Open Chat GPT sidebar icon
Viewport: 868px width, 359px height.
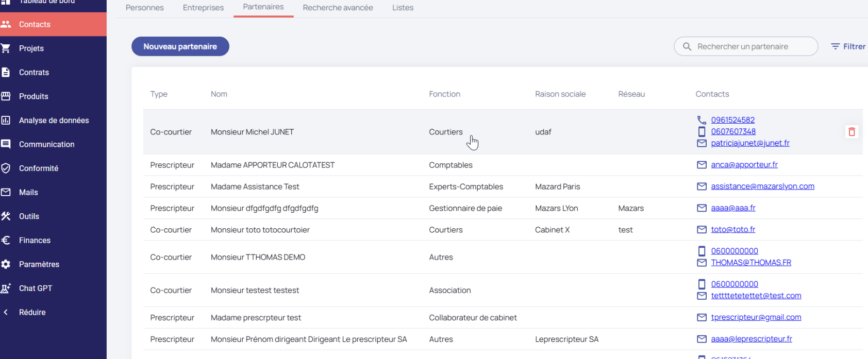6,288
